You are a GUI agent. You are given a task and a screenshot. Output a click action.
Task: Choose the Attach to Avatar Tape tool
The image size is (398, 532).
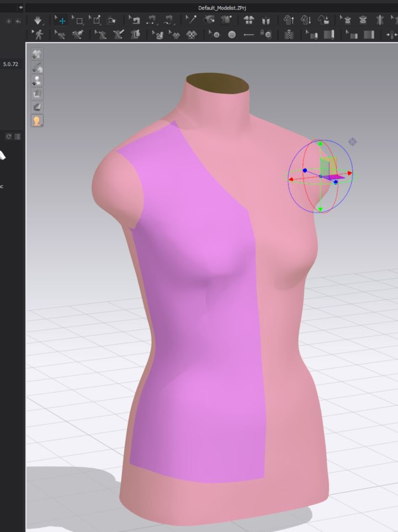pos(363,20)
